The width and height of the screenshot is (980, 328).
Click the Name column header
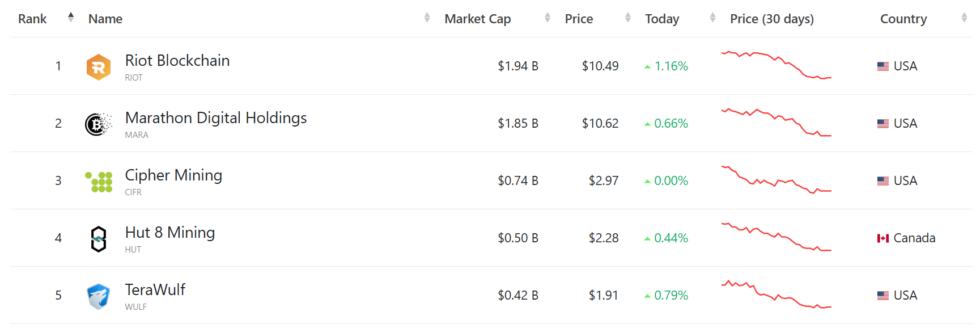coord(105,19)
